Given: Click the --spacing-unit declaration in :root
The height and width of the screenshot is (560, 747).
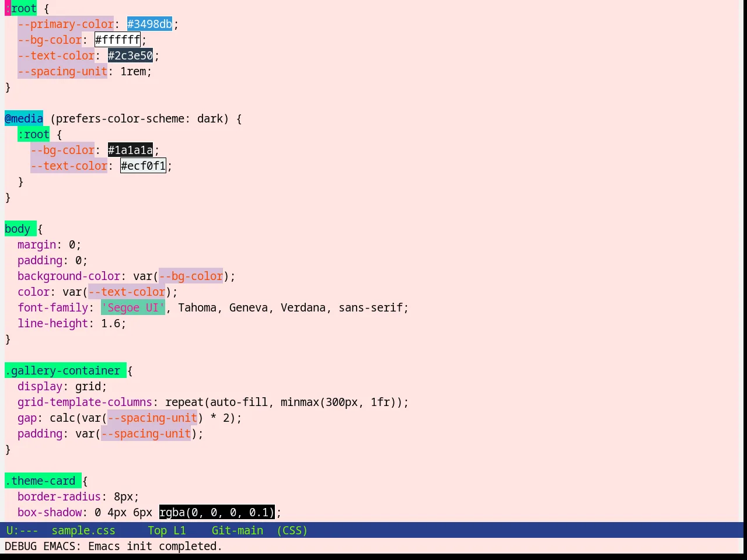Looking at the screenshot, I should click(62, 71).
